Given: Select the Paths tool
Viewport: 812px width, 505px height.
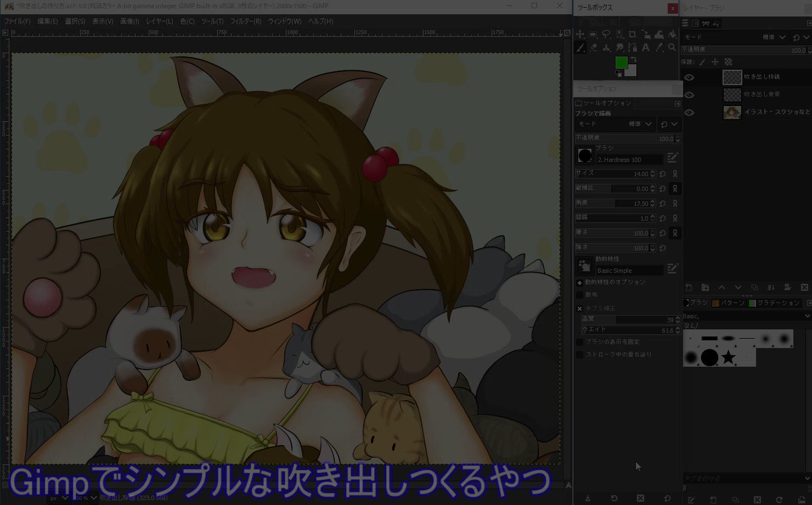Looking at the screenshot, I should [633, 48].
